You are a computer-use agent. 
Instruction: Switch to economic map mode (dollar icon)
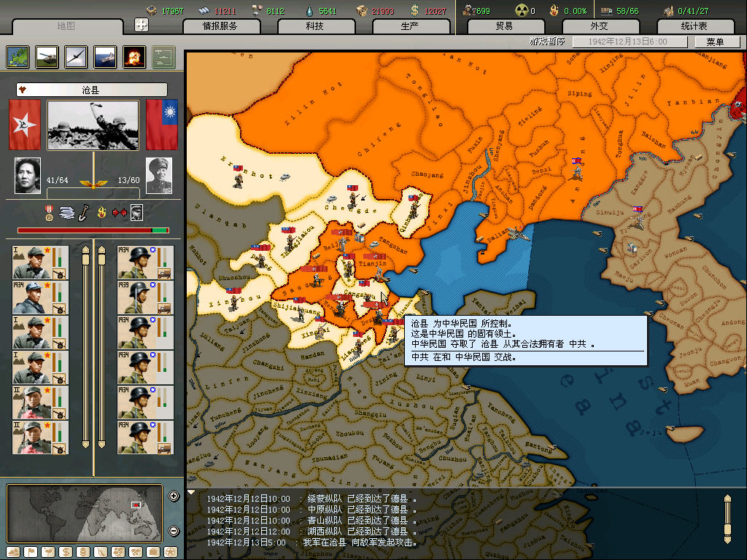click(66, 551)
